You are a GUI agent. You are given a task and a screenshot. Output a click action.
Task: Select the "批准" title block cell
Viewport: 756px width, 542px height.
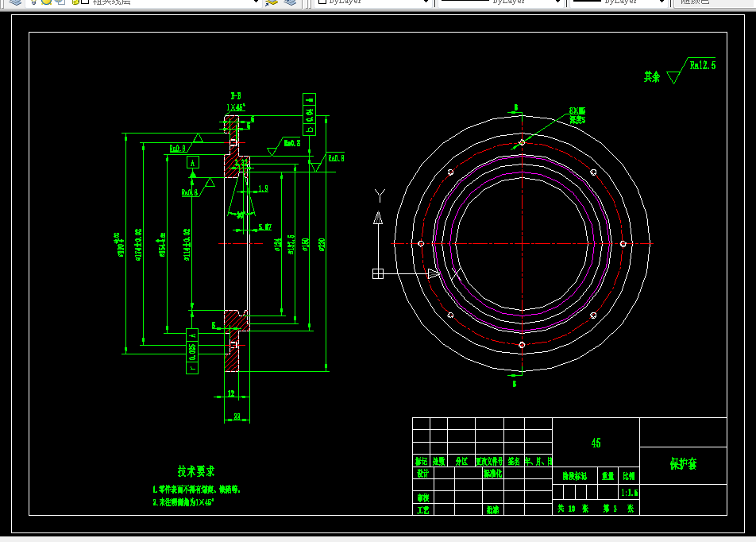coord(492,509)
